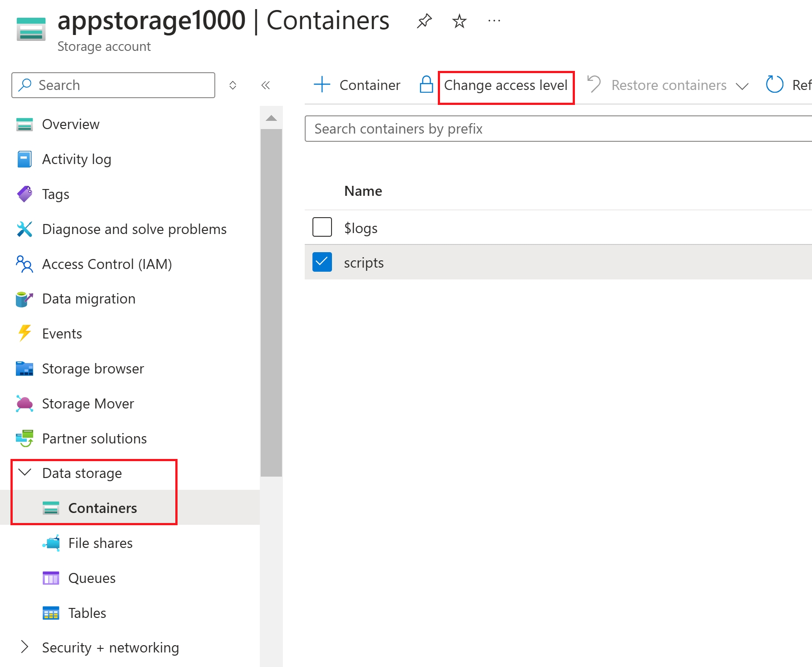Click the sidebar scrollbar up arrow
812x667 pixels.
tap(272, 118)
